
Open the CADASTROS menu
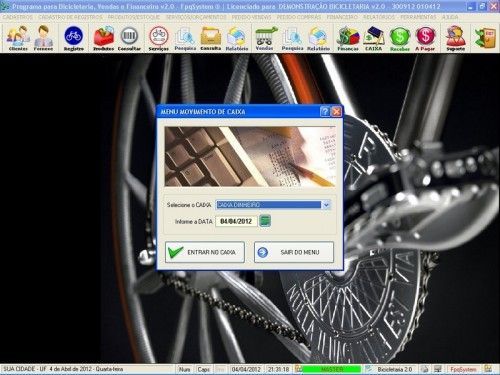[x=18, y=17]
